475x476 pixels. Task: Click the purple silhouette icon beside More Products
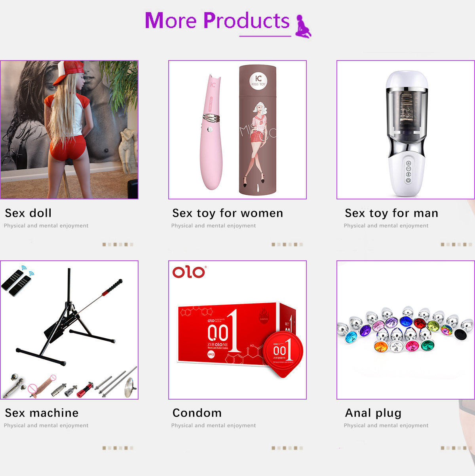pyautogui.click(x=304, y=27)
